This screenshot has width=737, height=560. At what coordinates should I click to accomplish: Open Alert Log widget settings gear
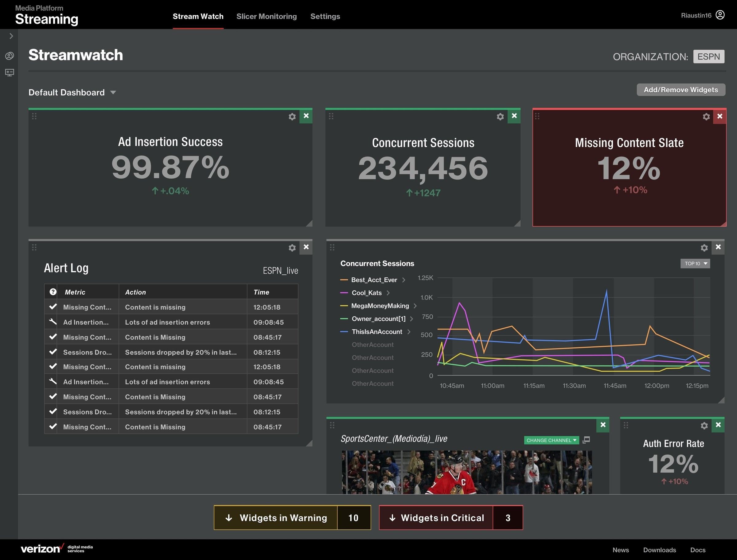click(x=292, y=248)
